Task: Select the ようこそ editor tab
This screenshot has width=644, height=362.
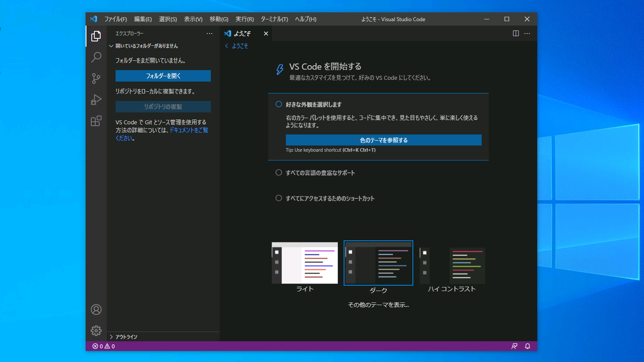Action: (x=246, y=34)
